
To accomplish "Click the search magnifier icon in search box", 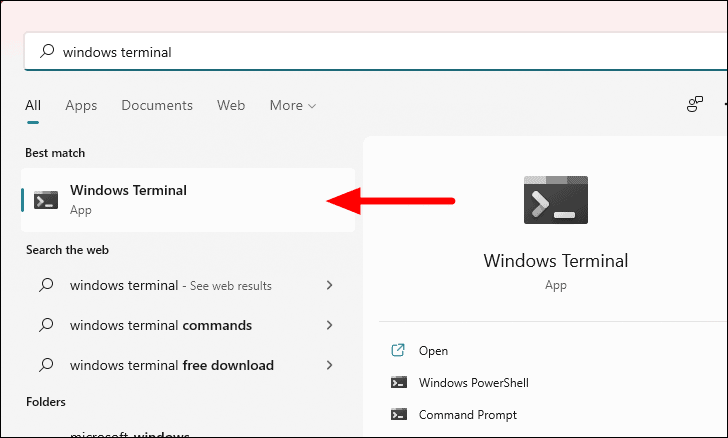I will pos(47,51).
